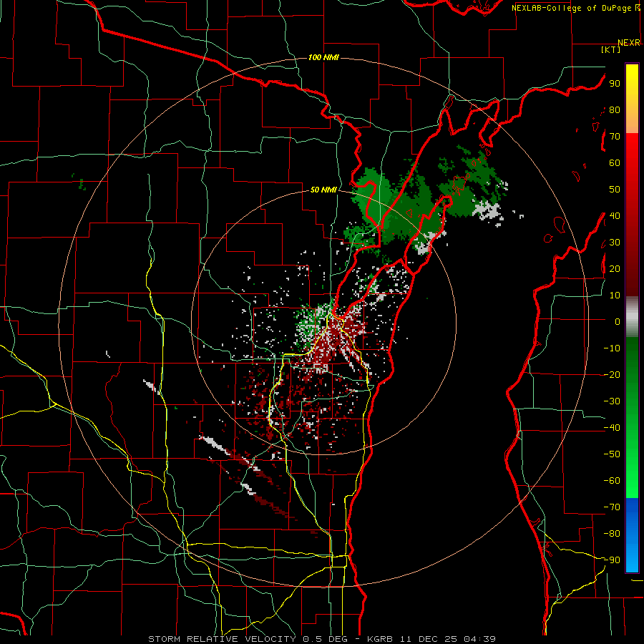Screen dimensions: 644x644
Task: Click the 60 value on the velocity scale
Action: [x=615, y=163]
